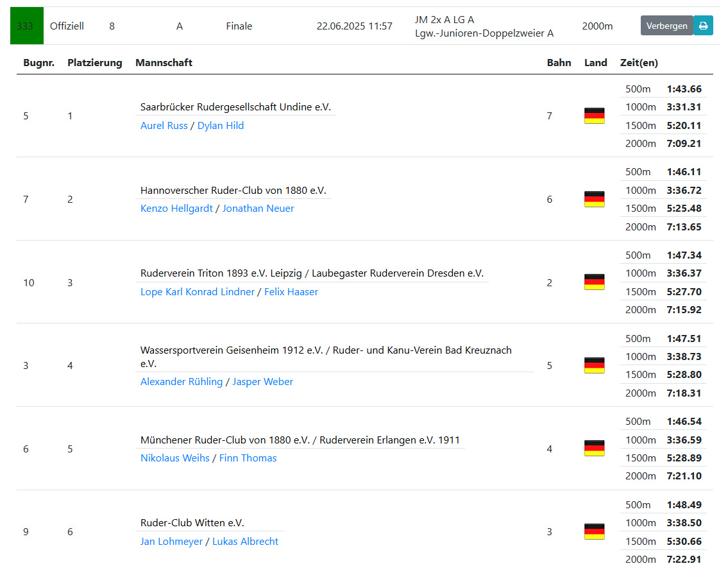Click the Zeit(en) column header
The height and width of the screenshot is (575, 728).
(639, 63)
